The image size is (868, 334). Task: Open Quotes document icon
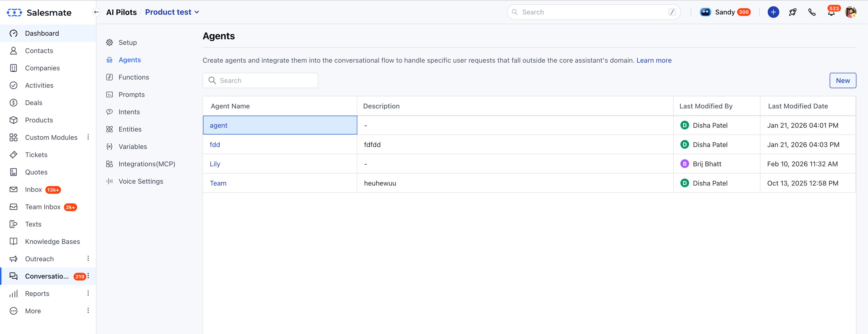click(14, 172)
